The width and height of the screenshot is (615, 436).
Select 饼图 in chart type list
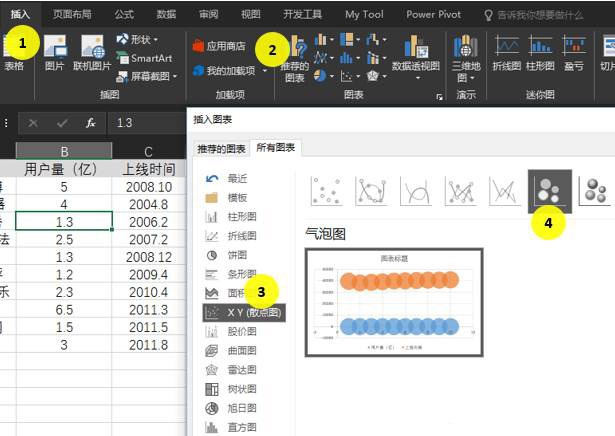pyautogui.click(x=231, y=255)
